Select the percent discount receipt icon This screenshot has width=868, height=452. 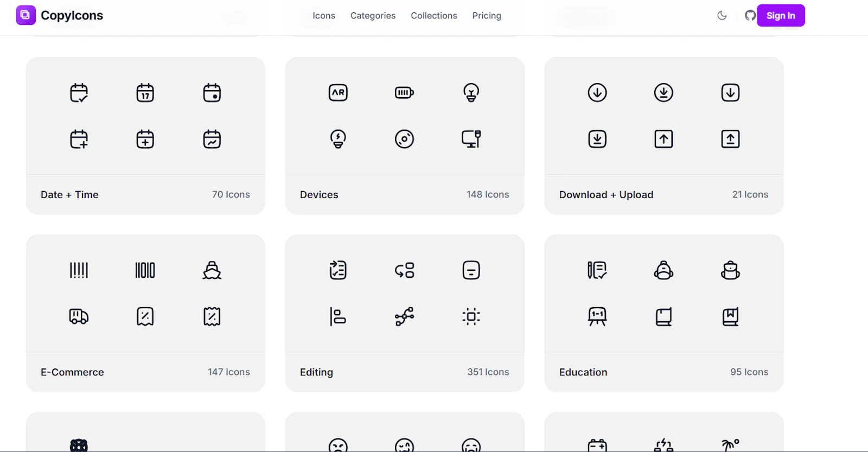tap(145, 316)
